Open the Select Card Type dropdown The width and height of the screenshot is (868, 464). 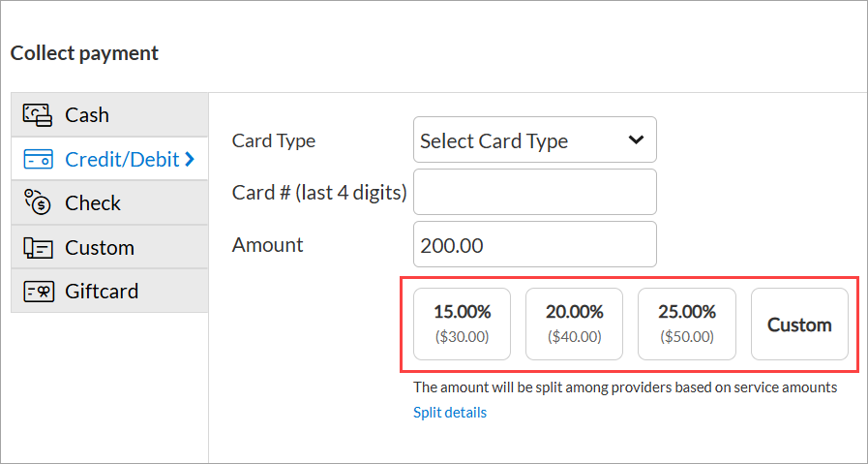[535, 139]
